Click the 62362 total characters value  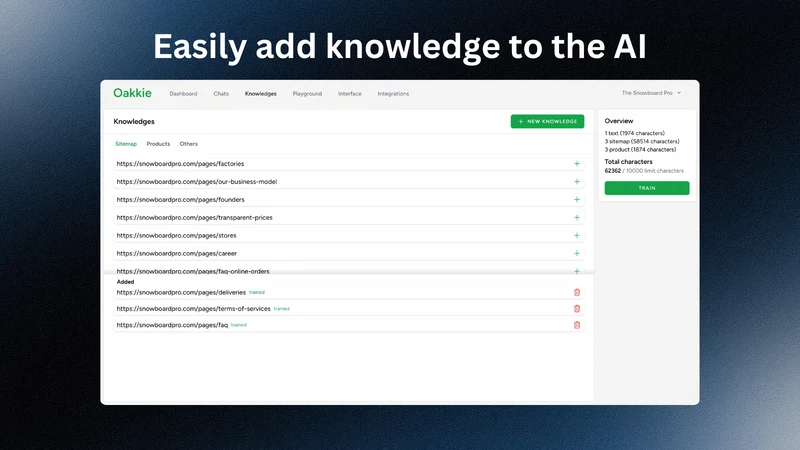[613, 171]
